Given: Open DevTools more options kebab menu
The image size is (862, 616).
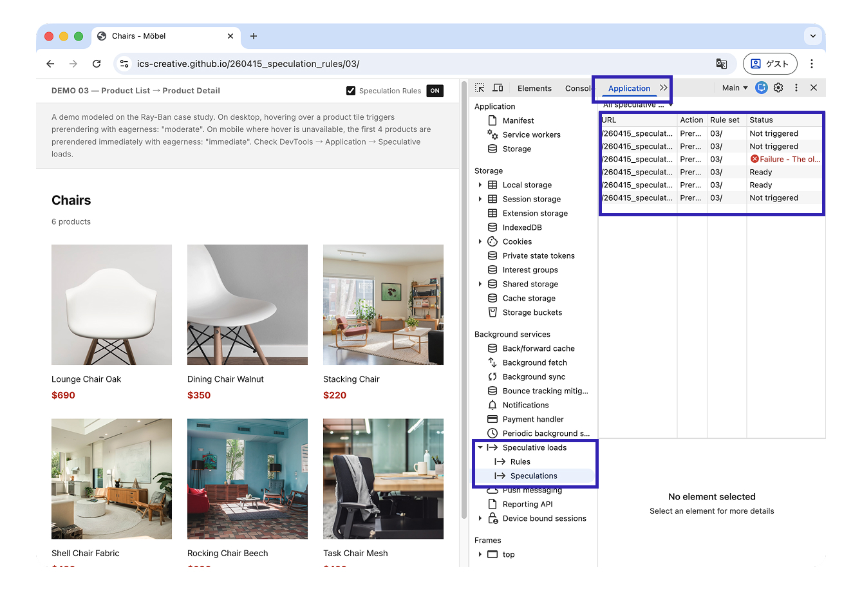Looking at the screenshot, I should [796, 88].
